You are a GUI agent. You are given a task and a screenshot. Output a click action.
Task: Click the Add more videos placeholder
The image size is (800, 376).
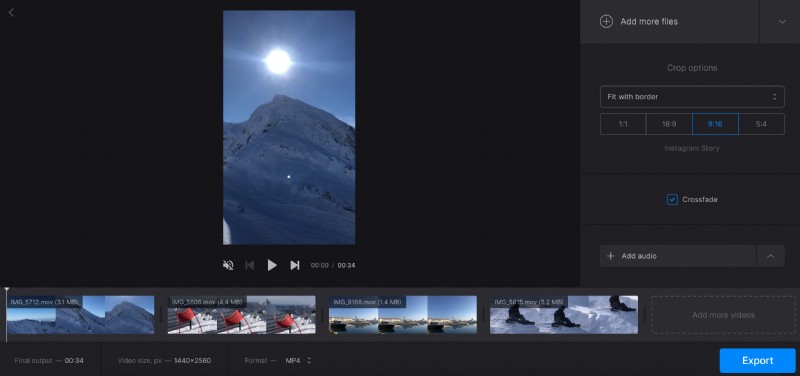click(723, 315)
